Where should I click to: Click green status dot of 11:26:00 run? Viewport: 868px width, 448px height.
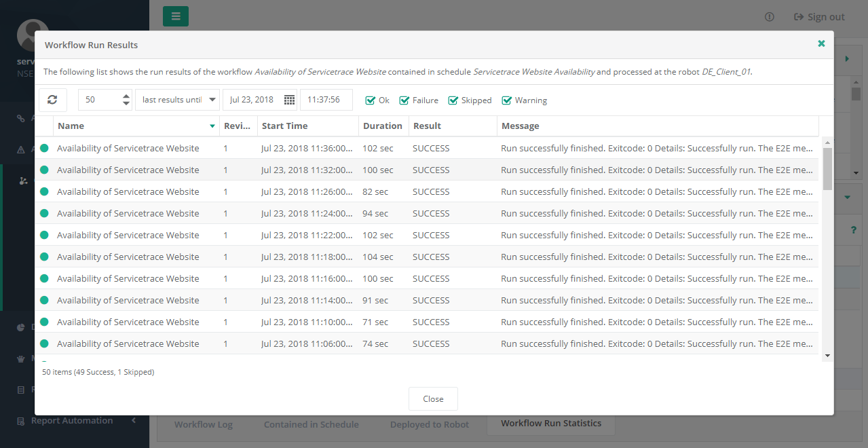(45, 191)
